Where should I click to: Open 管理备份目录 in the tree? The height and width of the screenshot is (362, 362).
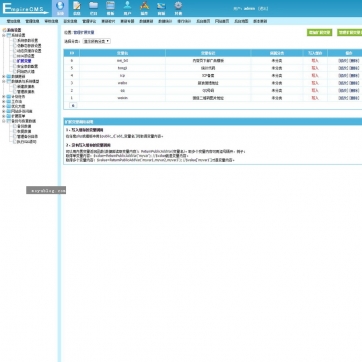pos(27,137)
